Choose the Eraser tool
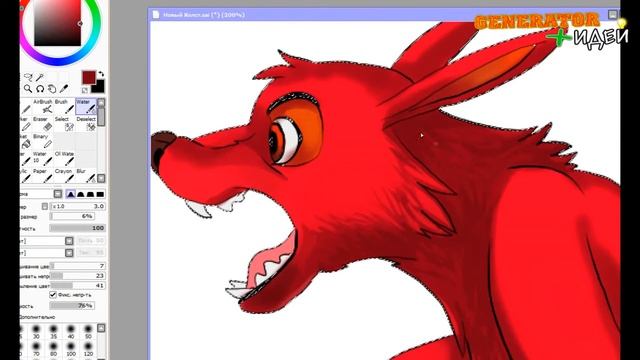Image resolution: width=640 pixels, height=360 pixels. 43,124
